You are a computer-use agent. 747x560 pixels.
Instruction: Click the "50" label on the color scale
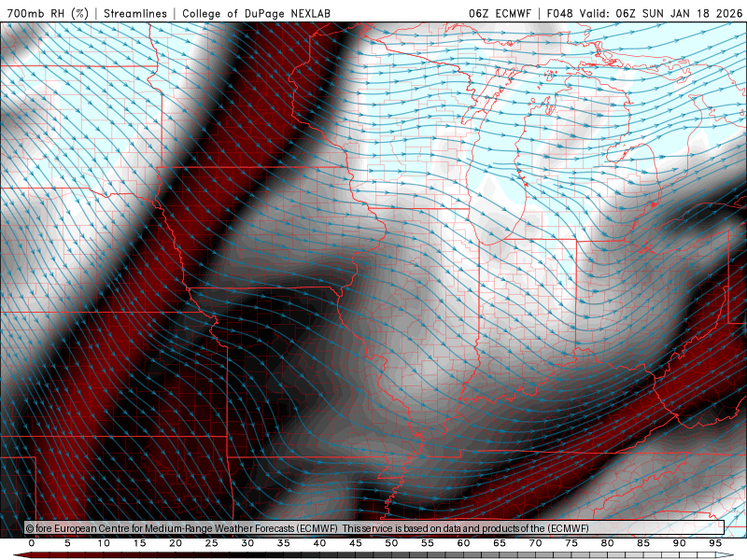(x=391, y=543)
